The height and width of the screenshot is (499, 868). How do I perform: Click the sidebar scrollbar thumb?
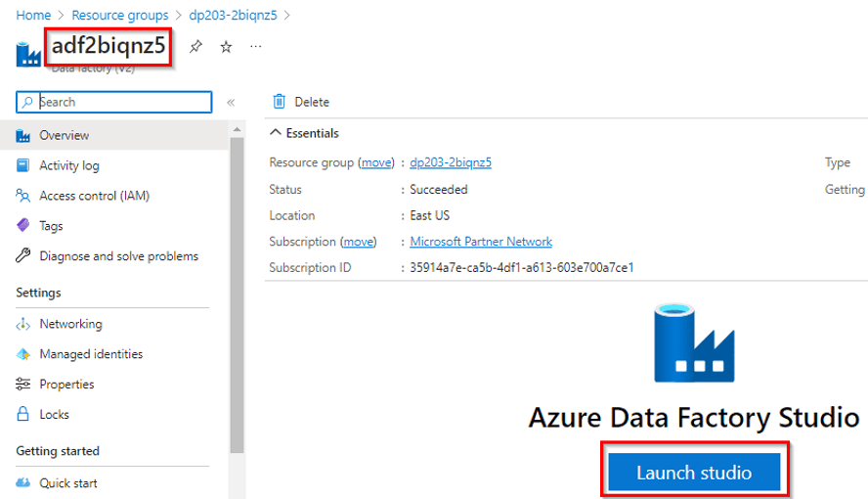click(x=237, y=295)
